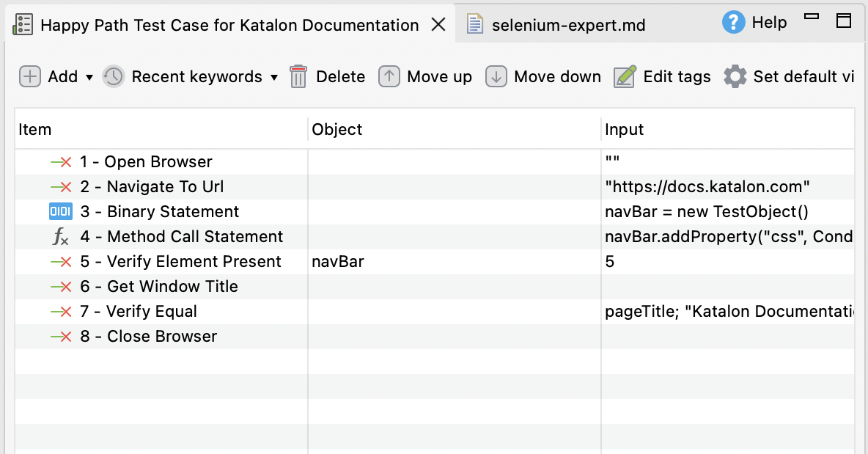This screenshot has width=868, height=454.
Task: Open the Add dropdown arrow
Action: point(87,76)
